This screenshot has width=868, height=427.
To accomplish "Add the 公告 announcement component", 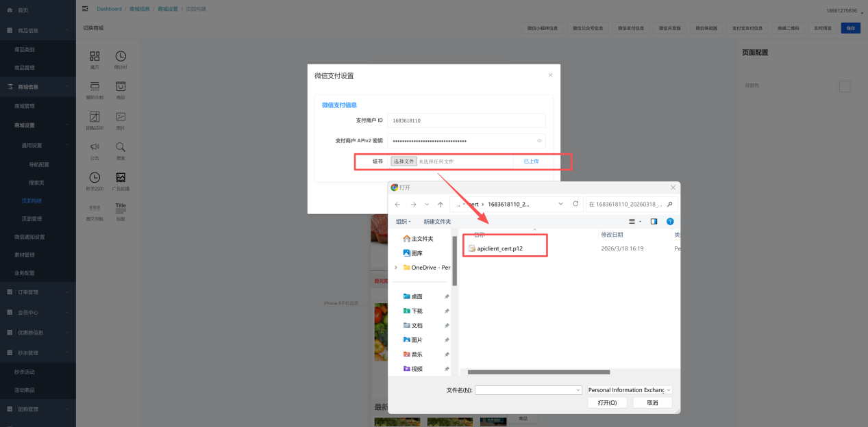I will 95,147.
